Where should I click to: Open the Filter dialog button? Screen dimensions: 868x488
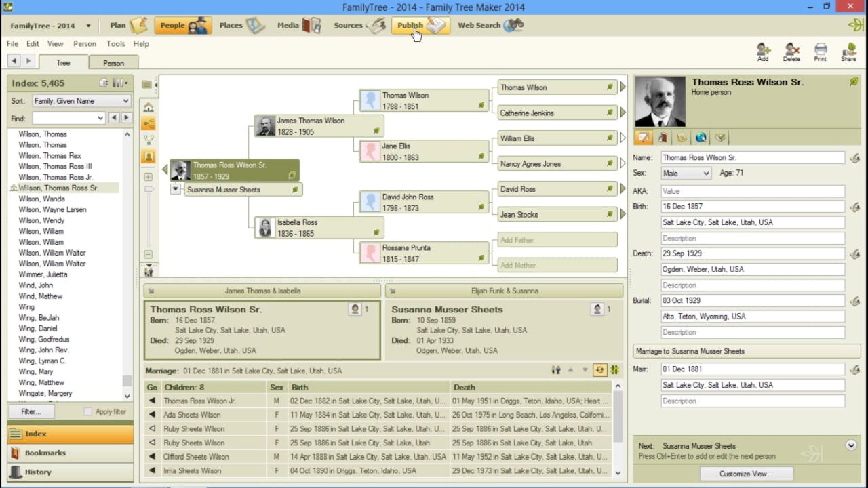[x=31, y=411]
